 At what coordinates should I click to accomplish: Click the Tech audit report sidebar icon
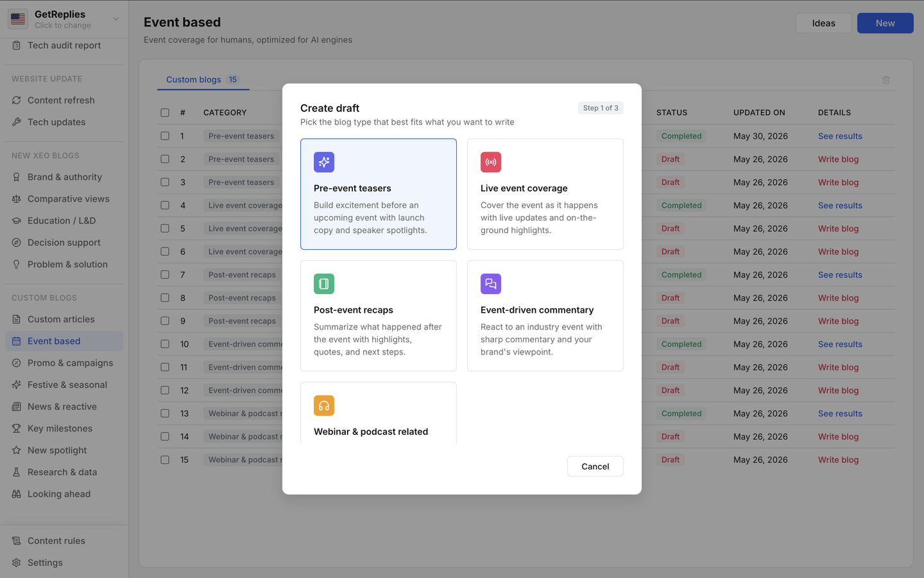coord(17,46)
